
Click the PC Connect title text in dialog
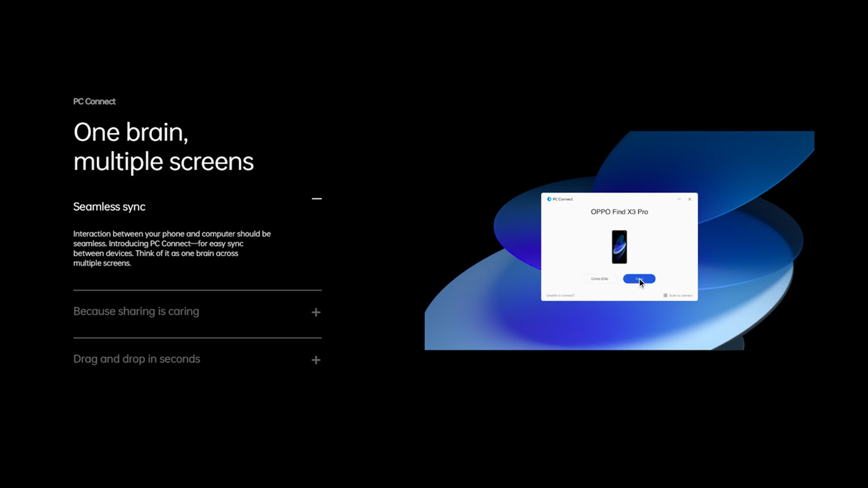pos(563,199)
